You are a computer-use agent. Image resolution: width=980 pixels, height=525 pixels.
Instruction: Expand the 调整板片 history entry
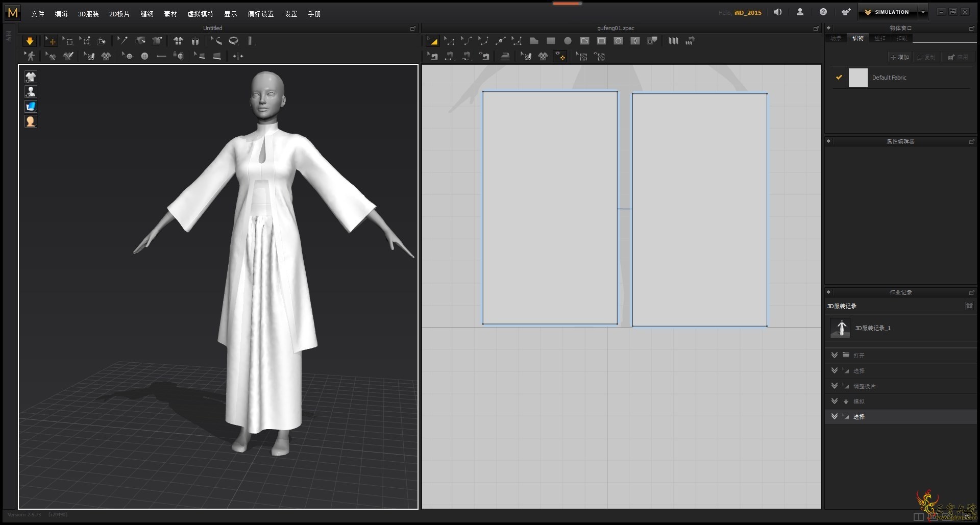click(835, 386)
